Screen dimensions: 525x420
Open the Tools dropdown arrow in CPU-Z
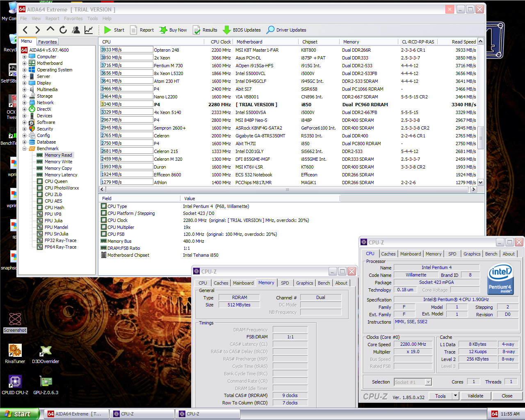455,396
